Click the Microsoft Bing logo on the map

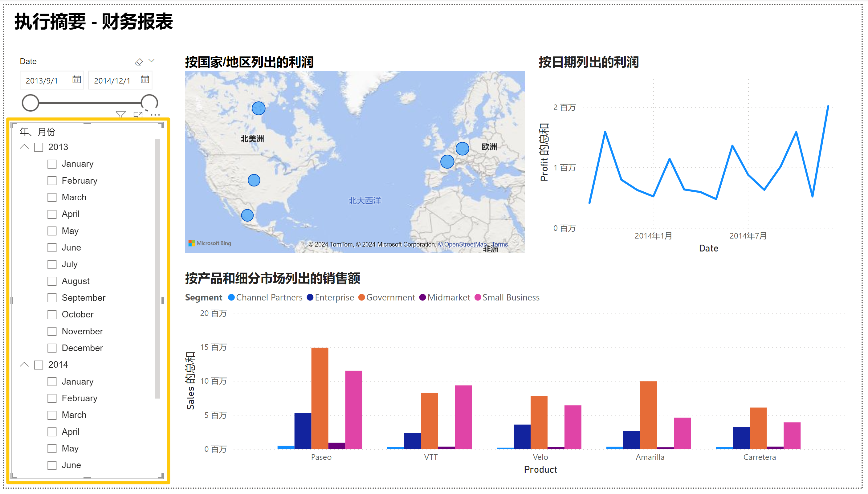point(210,243)
